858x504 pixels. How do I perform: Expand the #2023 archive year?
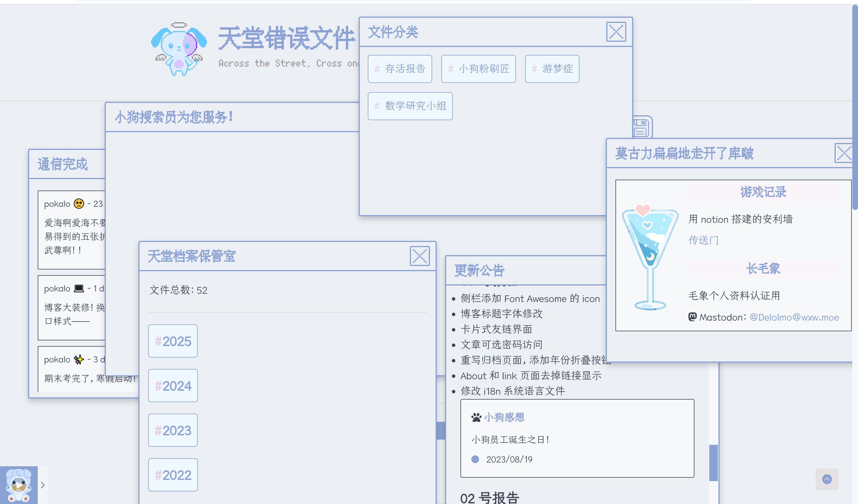[x=173, y=430]
